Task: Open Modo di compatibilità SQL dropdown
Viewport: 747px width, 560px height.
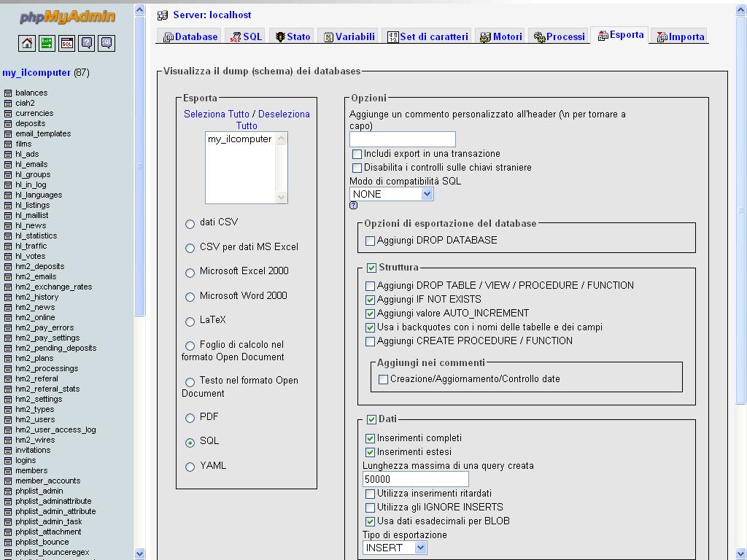Action: (392, 194)
